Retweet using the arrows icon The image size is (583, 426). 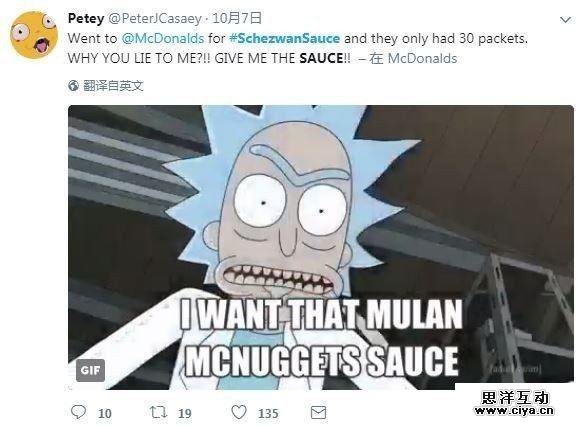(158, 412)
